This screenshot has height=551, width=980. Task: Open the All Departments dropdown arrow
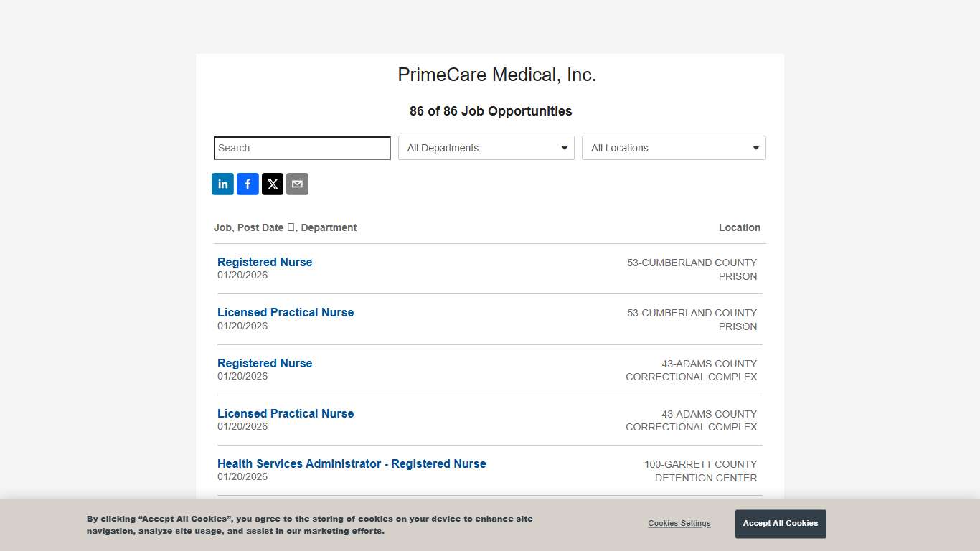(564, 148)
